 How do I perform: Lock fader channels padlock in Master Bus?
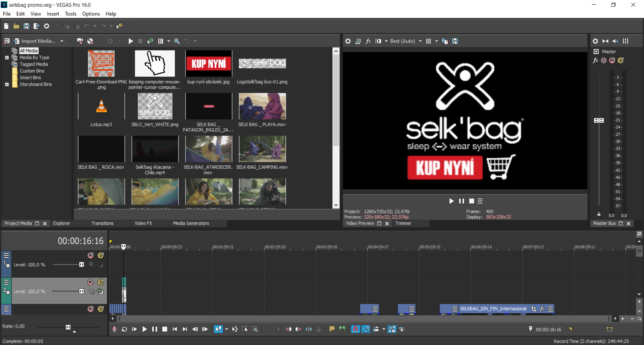[599, 214]
